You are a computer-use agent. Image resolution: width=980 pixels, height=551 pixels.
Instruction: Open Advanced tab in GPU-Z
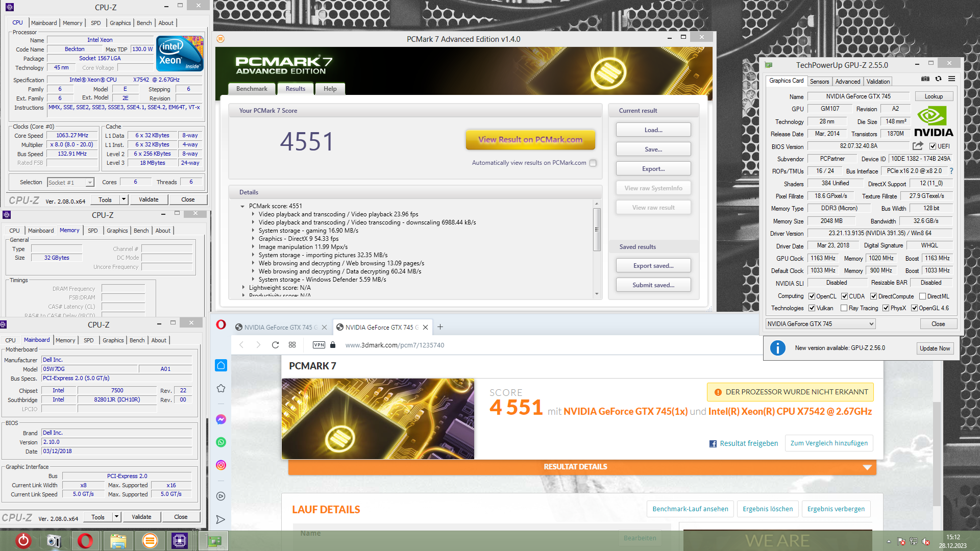[x=847, y=82]
